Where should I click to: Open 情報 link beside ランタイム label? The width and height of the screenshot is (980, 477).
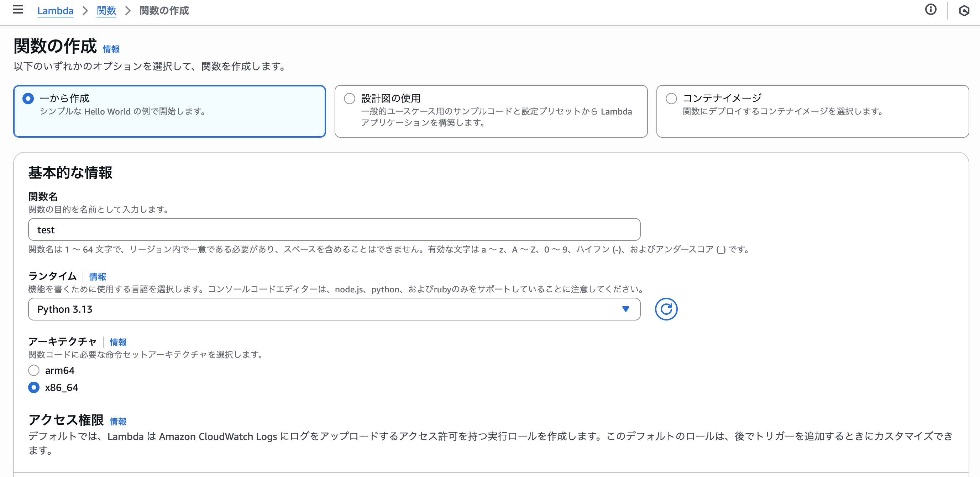[98, 276]
